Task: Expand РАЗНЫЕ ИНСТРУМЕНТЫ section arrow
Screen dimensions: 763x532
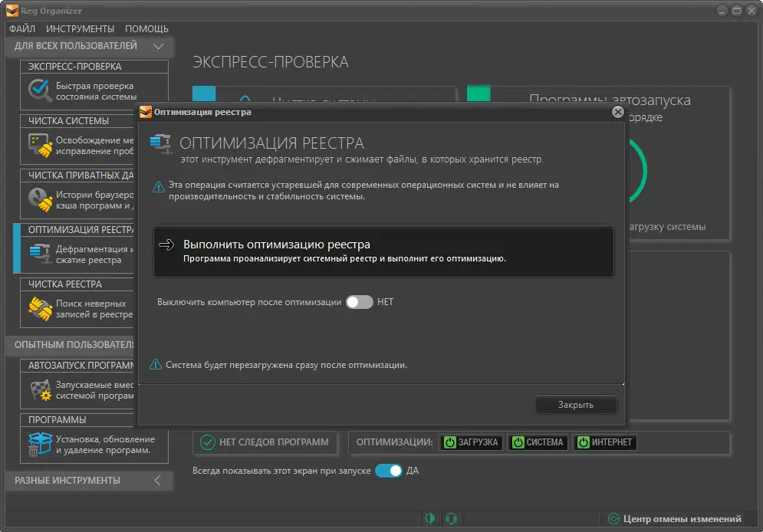Action: (x=157, y=481)
